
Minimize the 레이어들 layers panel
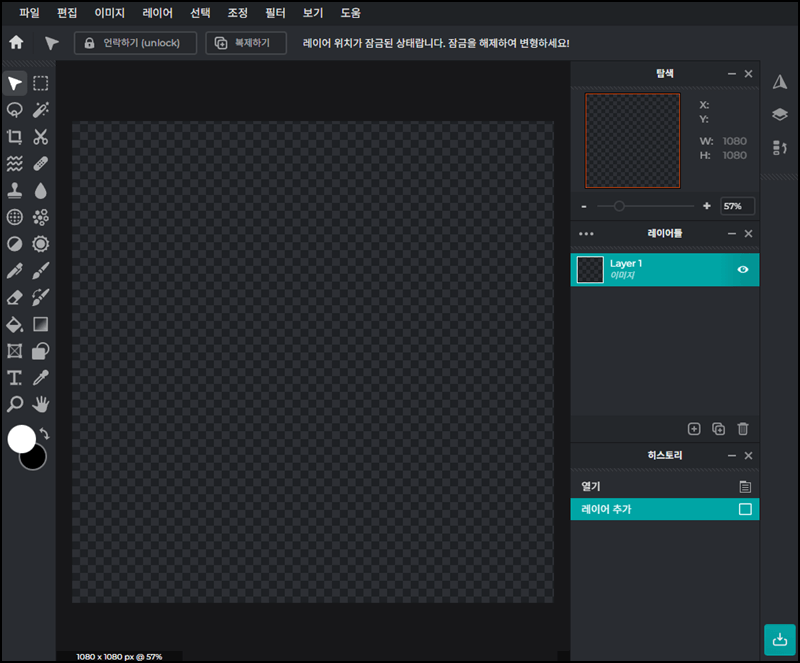pyautogui.click(x=732, y=234)
